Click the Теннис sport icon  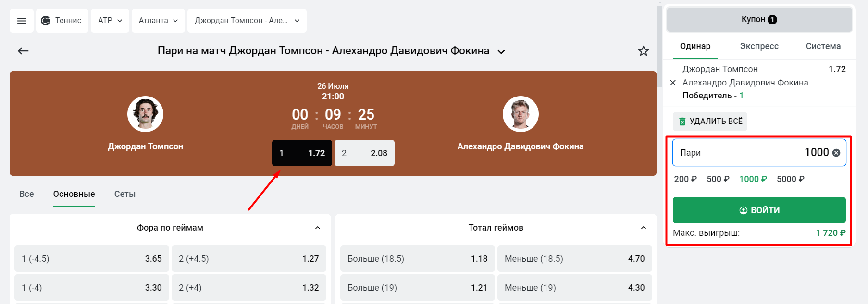[46, 20]
